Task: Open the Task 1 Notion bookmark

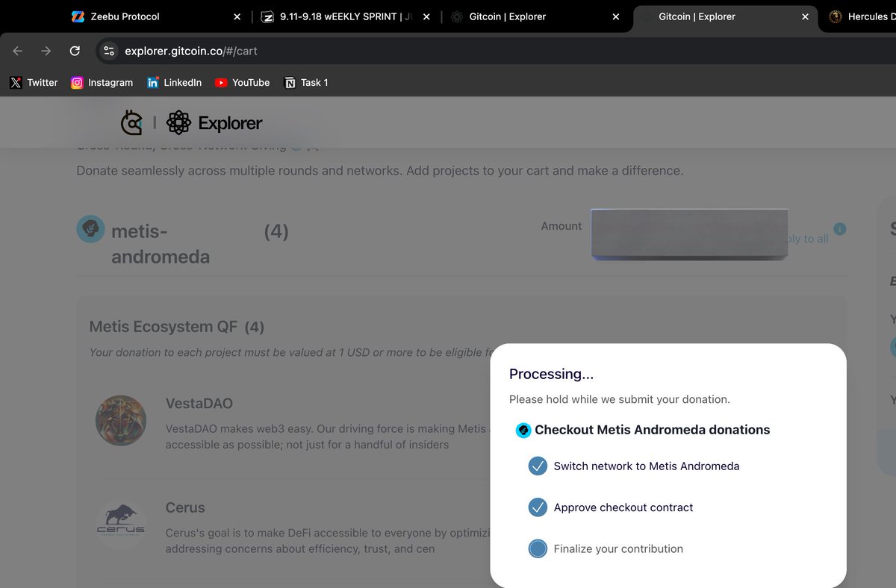Action: coord(306,83)
